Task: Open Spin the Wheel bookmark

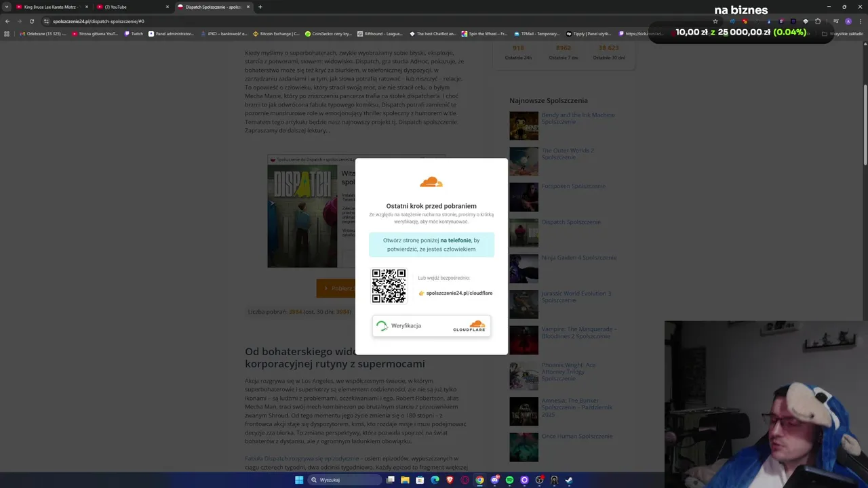Action: 484,33
